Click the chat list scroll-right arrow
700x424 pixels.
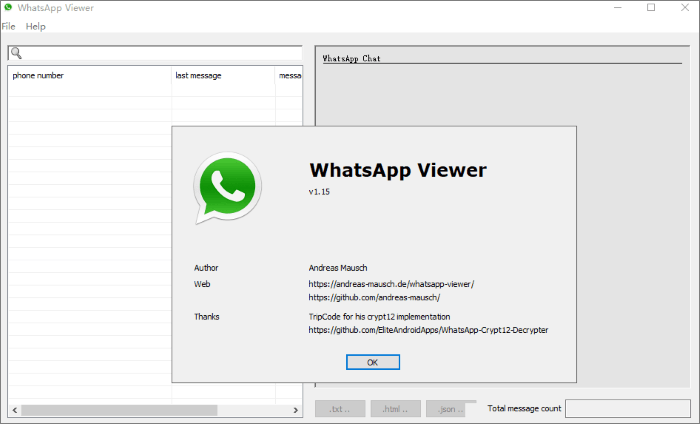coord(296,410)
